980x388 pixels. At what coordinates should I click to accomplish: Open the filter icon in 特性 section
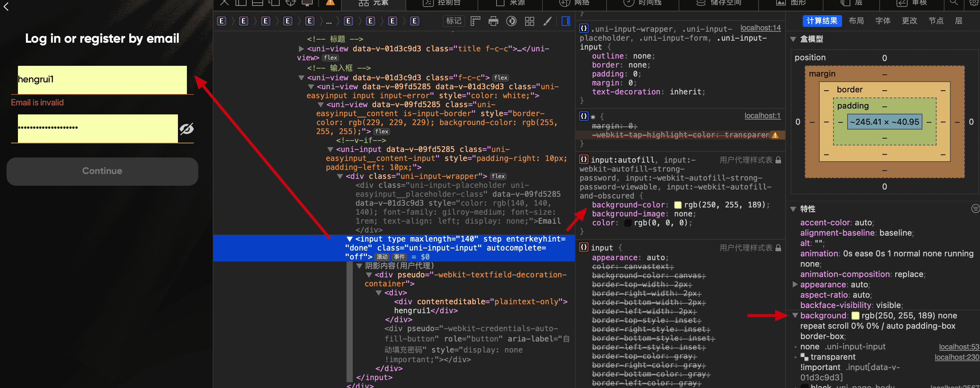point(975,208)
